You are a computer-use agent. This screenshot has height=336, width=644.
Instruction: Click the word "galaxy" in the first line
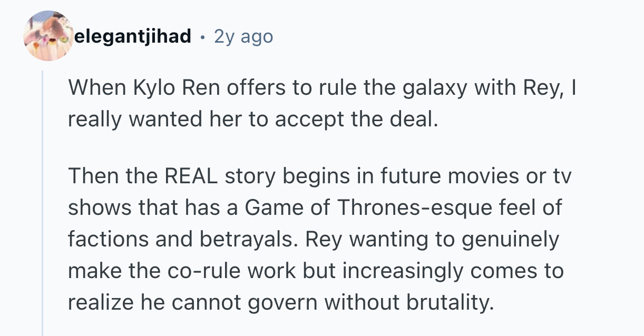[436, 87]
